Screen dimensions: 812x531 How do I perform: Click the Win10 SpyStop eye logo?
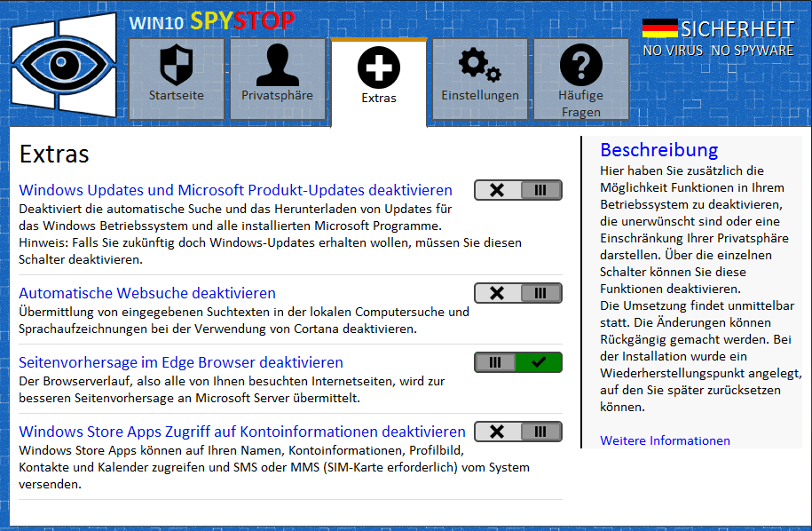[64, 66]
